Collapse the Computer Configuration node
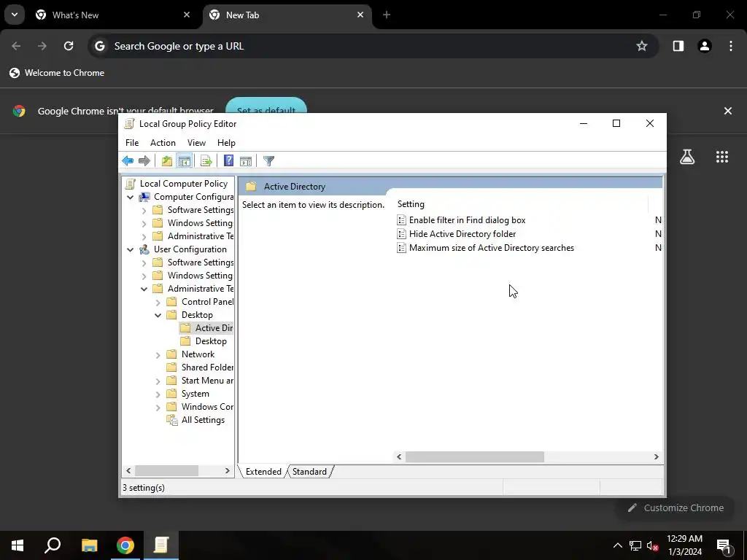 [130, 197]
